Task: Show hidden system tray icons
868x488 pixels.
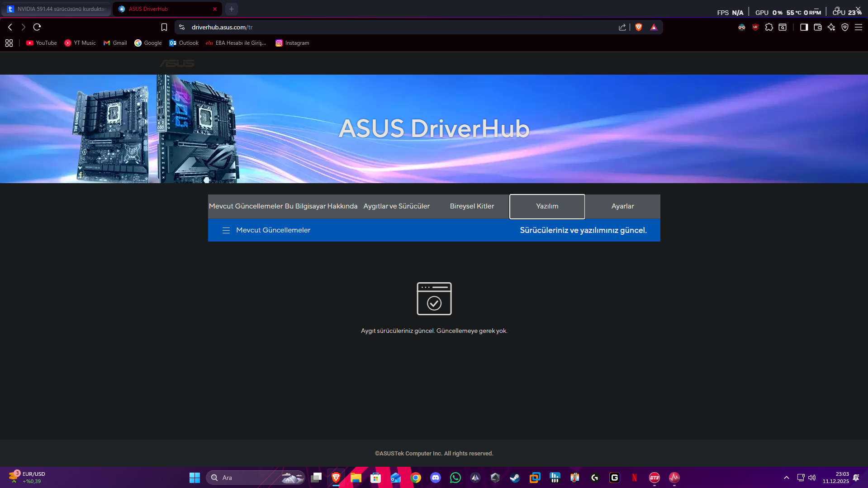Action: pyautogui.click(x=787, y=478)
